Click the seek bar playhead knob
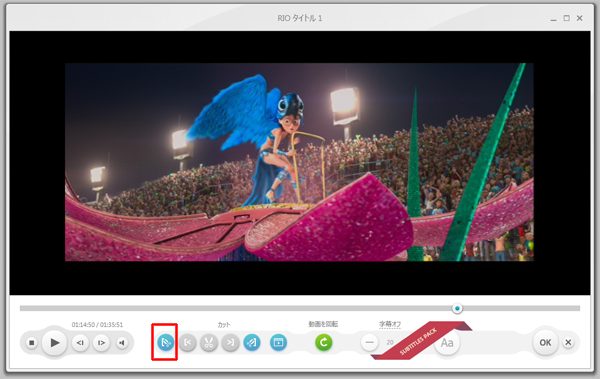The image size is (600, 379). point(457,308)
